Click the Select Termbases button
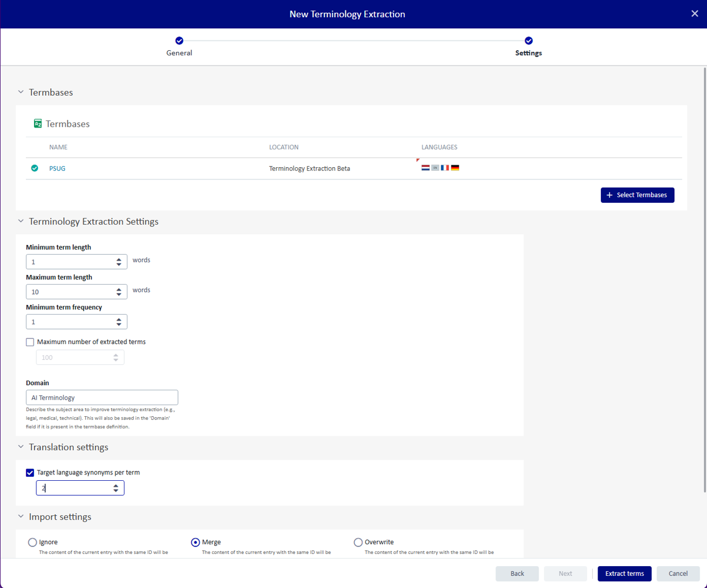This screenshot has width=707, height=588. tap(637, 195)
